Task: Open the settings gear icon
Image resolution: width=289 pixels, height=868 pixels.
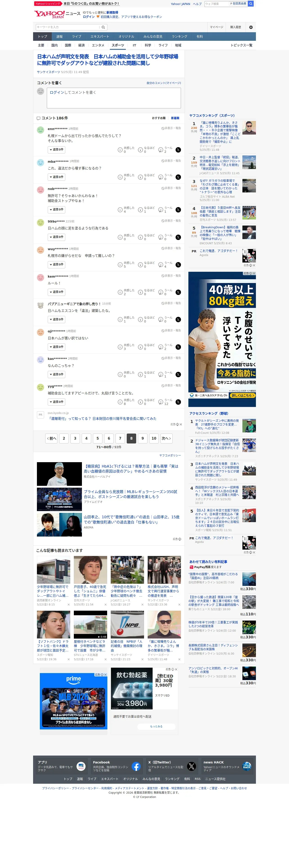Action: pyautogui.click(x=251, y=27)
